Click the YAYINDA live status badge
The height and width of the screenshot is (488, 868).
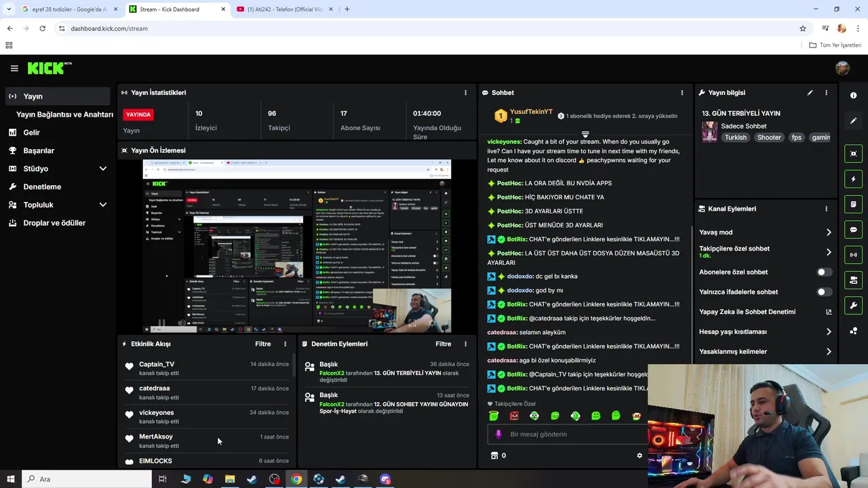click(138, 115)
